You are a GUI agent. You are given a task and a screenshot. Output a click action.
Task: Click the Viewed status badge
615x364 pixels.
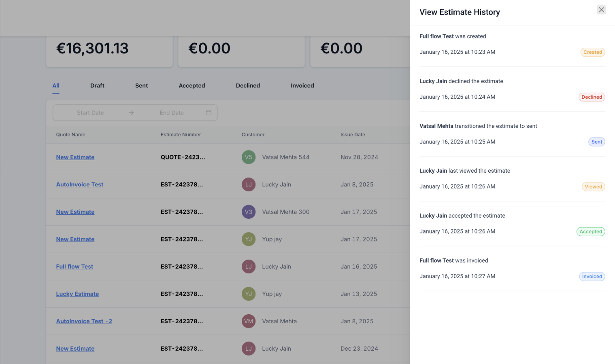click(x=593, y=187)
